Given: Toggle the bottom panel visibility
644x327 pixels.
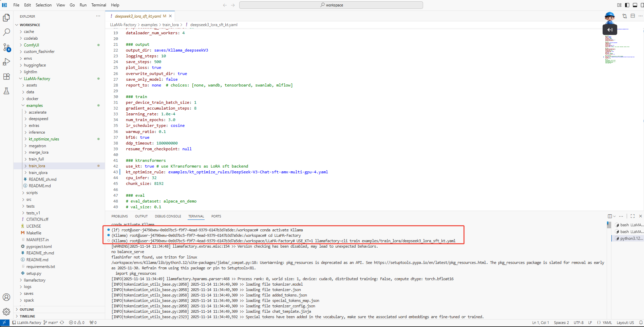Looking at the screenshot, I should [x=635, y=5].
